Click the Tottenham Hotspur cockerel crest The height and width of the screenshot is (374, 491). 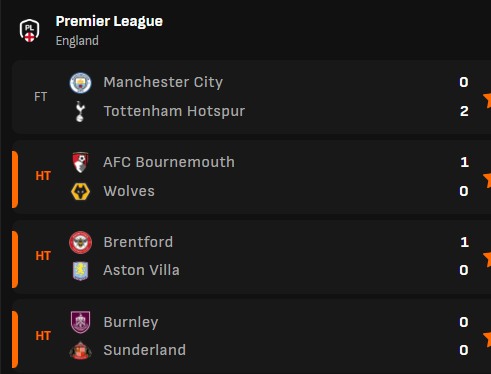[80, 111]
